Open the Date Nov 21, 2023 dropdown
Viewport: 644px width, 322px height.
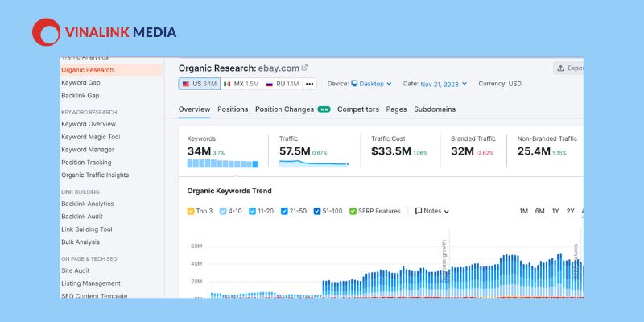[444, 84]
